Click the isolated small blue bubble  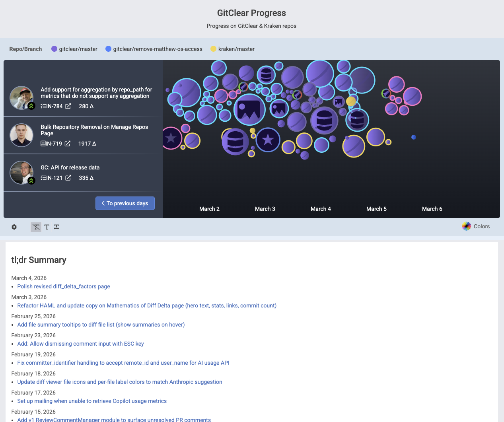click(x=414, y=137)
